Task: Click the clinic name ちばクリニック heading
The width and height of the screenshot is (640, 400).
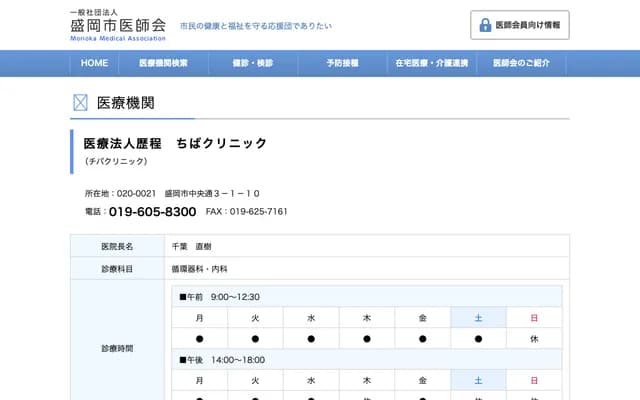Action: [x=175, y=143]
